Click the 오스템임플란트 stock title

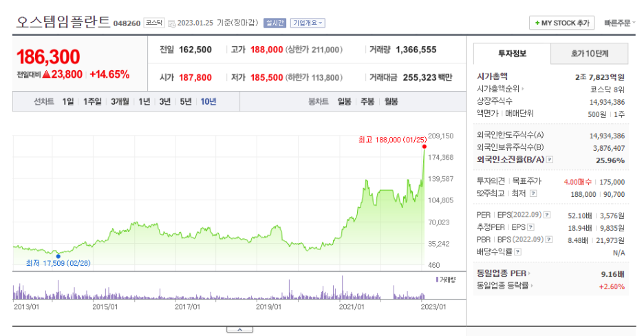pyautogui.click(x=63, y=22)
